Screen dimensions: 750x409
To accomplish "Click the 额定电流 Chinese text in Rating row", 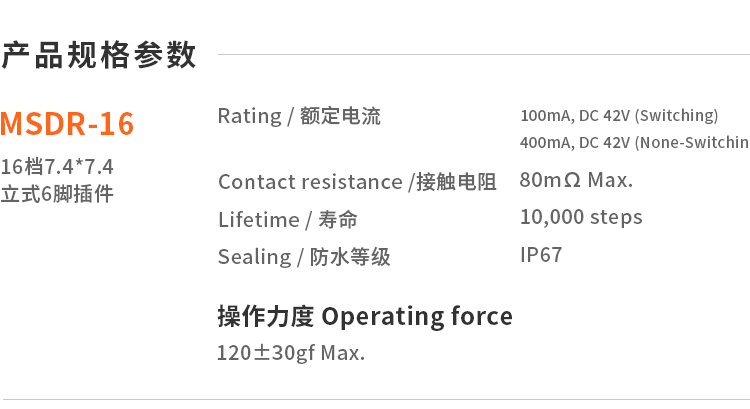I will pos(341,116).
